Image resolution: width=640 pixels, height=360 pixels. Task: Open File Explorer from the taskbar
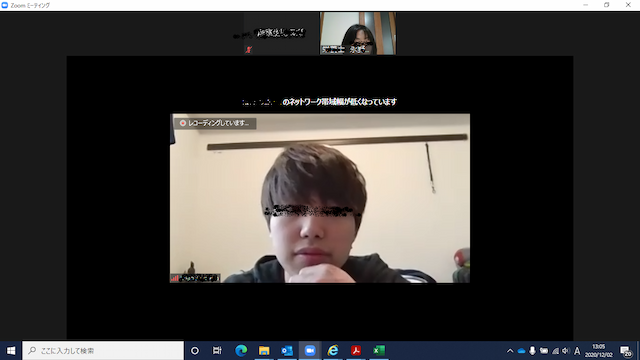pos(264,351)
